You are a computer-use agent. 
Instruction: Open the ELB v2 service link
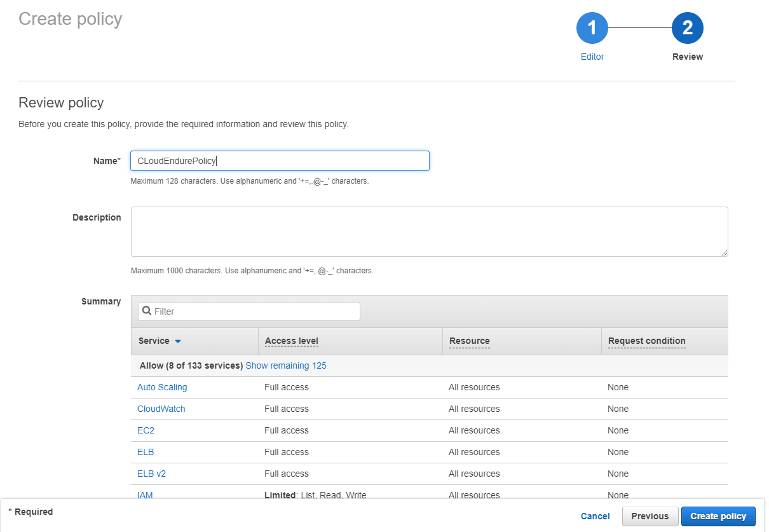(151, 474)
